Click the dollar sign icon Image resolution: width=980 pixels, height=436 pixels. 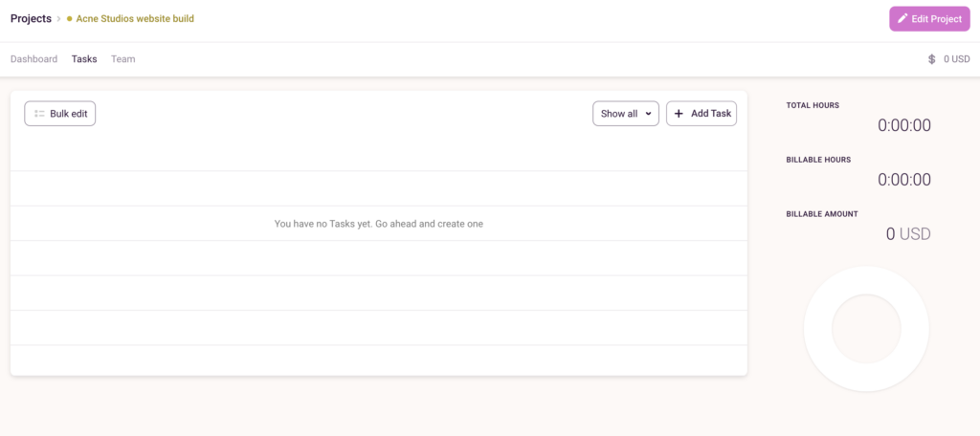(x=931, y=59)
